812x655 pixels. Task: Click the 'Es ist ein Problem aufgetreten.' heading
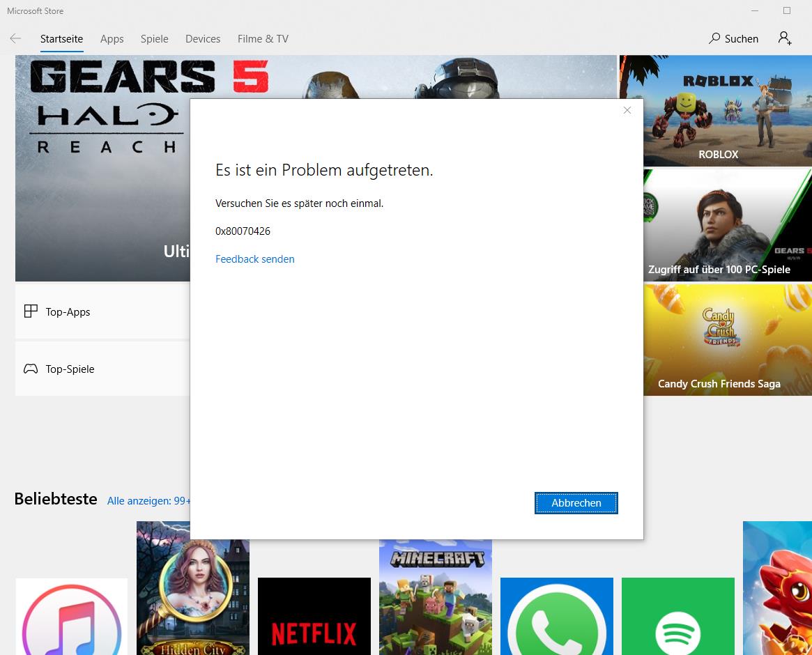324,170
